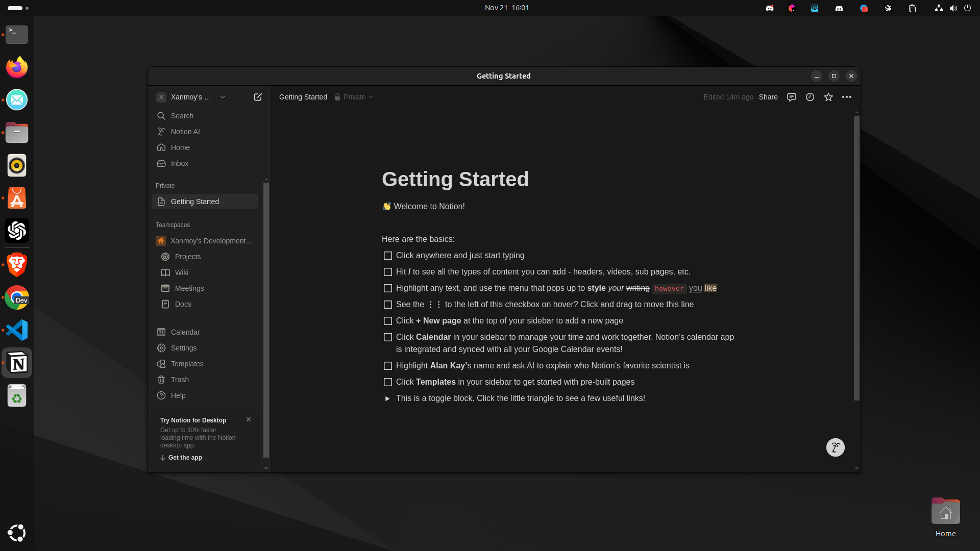Create a new page with compose icon
This screenshot has height=551, width=980.
(x=258, y=97)
